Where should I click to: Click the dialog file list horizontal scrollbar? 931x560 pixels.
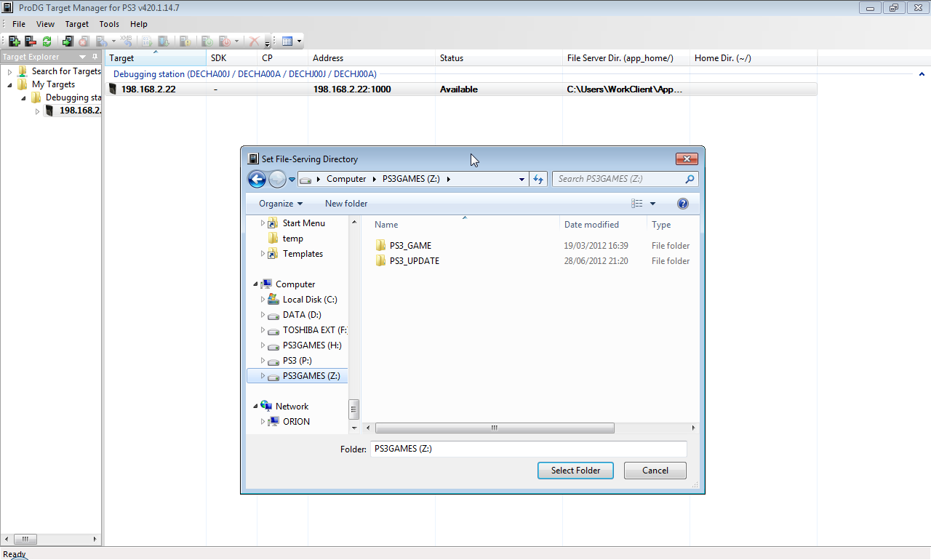point(495,428)
